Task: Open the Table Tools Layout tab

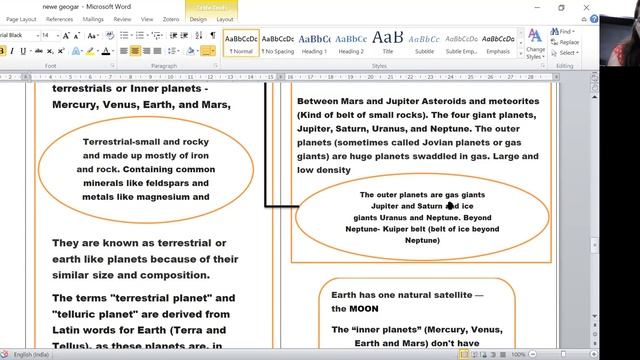Action: pos(224,19)
